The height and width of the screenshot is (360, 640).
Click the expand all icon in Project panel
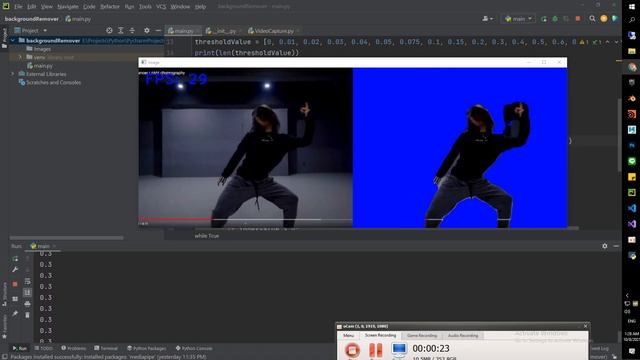click(120, 31)
